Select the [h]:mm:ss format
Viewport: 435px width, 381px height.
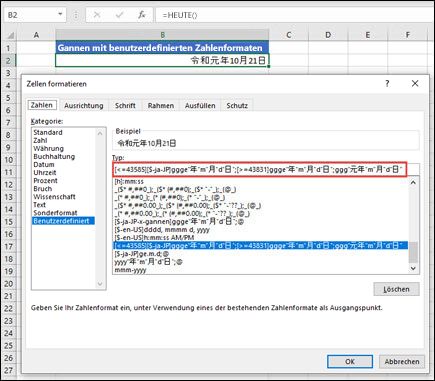click(x=260, y=182)
